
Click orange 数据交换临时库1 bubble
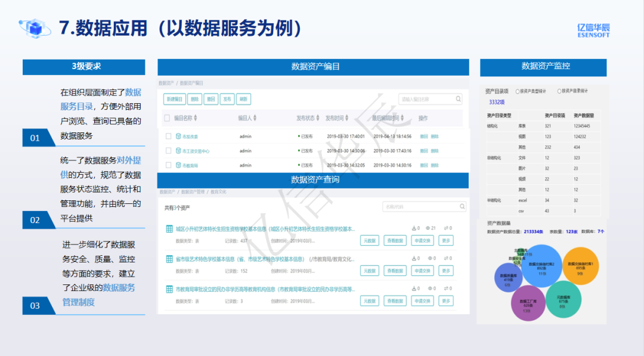(x=580, y=264)
